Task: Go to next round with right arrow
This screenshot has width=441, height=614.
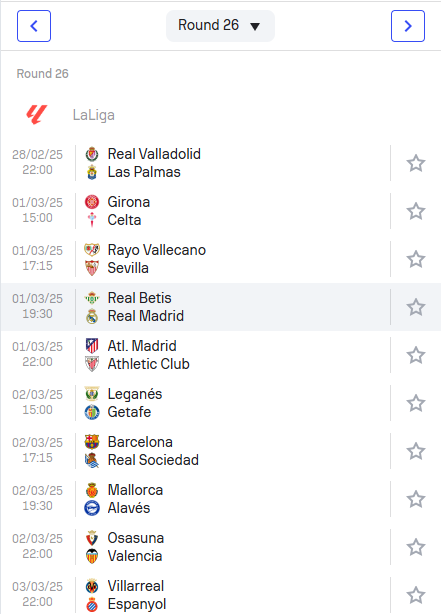Action: [408, 26]
